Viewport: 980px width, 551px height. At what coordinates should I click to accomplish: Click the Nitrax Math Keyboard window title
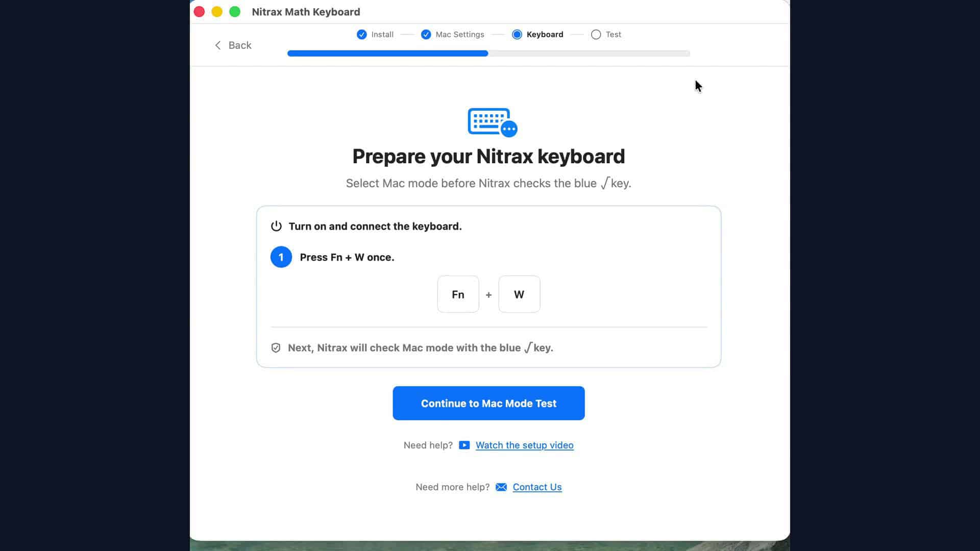point(306,12)
